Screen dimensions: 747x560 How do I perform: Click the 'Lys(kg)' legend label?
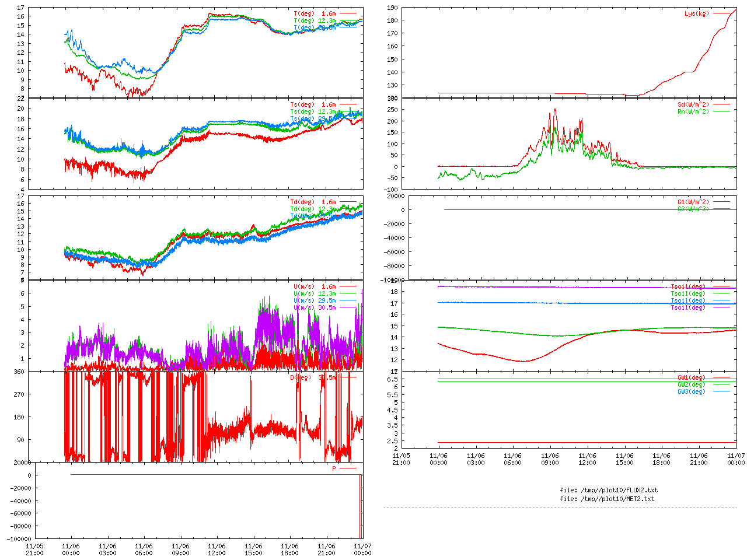click(697, 13)
